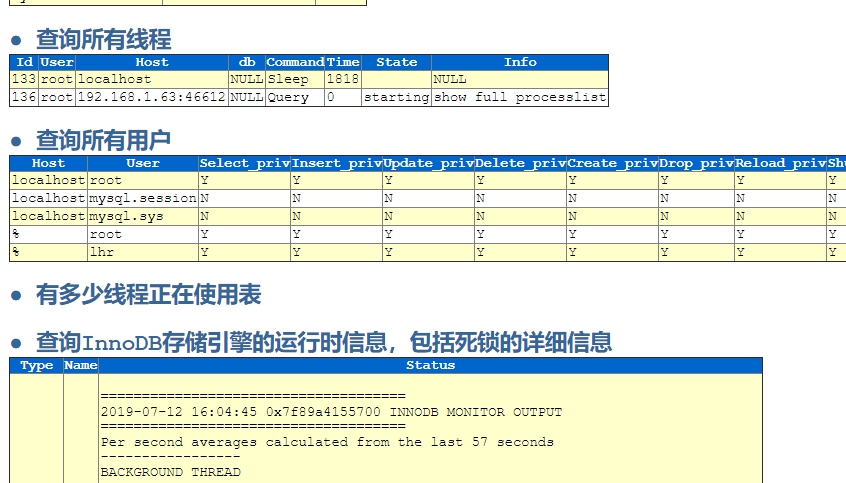
Task: Select the mysql.session user cell
Action: point(143,198)
